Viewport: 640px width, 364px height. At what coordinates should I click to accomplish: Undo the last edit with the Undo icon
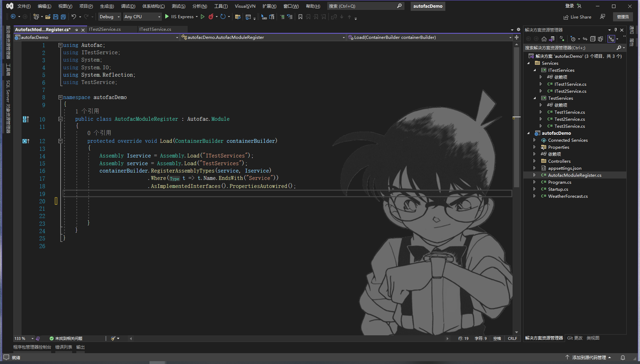74,16
